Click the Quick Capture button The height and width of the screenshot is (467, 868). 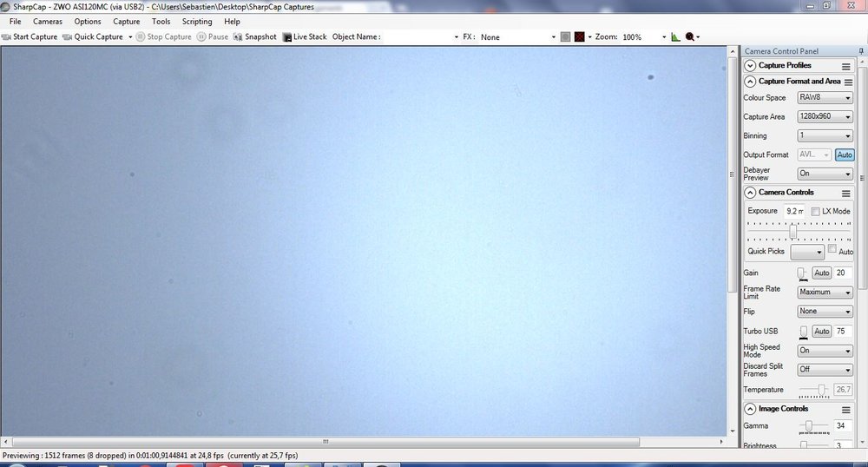93,36
